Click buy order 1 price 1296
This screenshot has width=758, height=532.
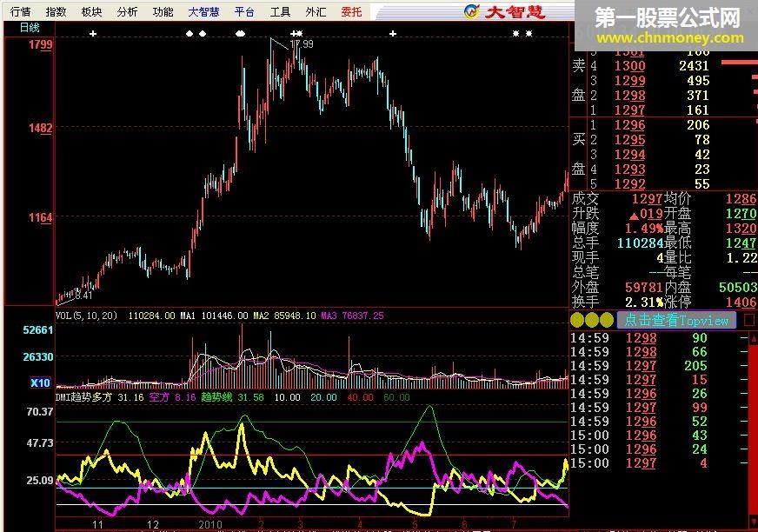click(x=630, y=125)
